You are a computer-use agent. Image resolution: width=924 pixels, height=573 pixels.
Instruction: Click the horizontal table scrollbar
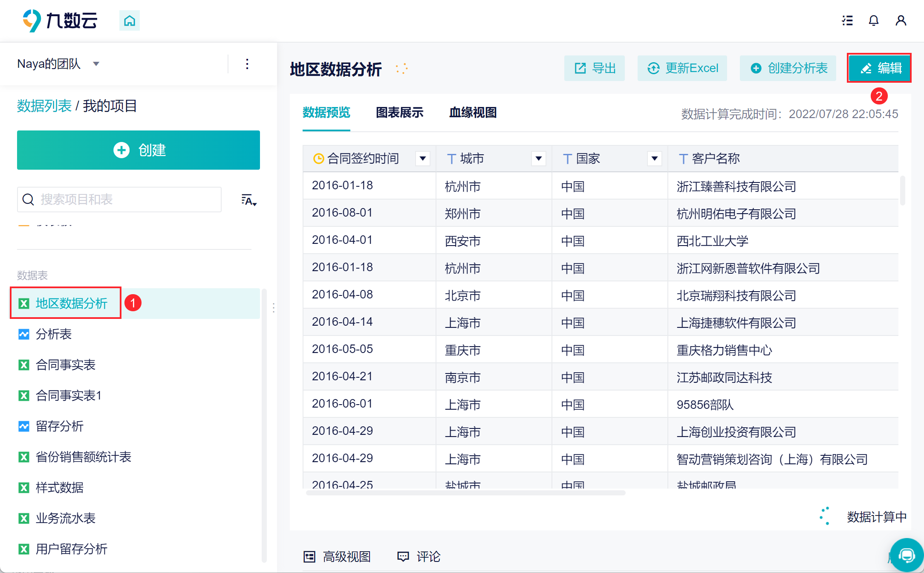click(x=465, y=493)
